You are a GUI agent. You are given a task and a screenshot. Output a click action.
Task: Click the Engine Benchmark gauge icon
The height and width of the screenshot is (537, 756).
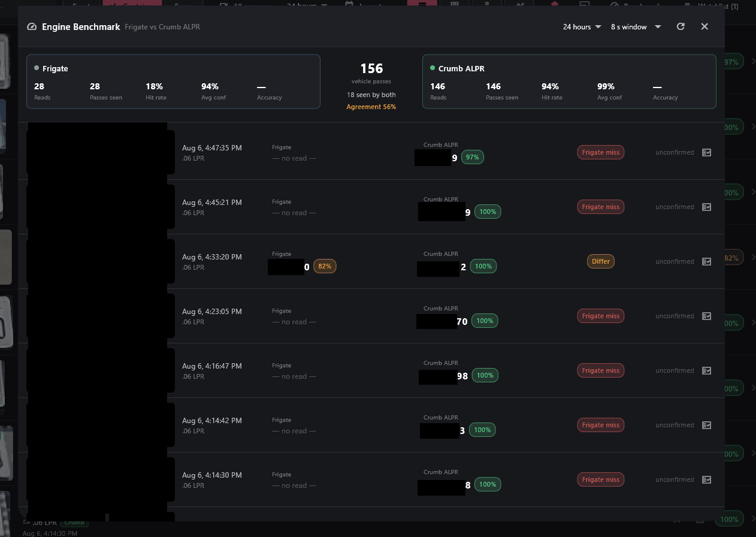[x=32, y=27]
